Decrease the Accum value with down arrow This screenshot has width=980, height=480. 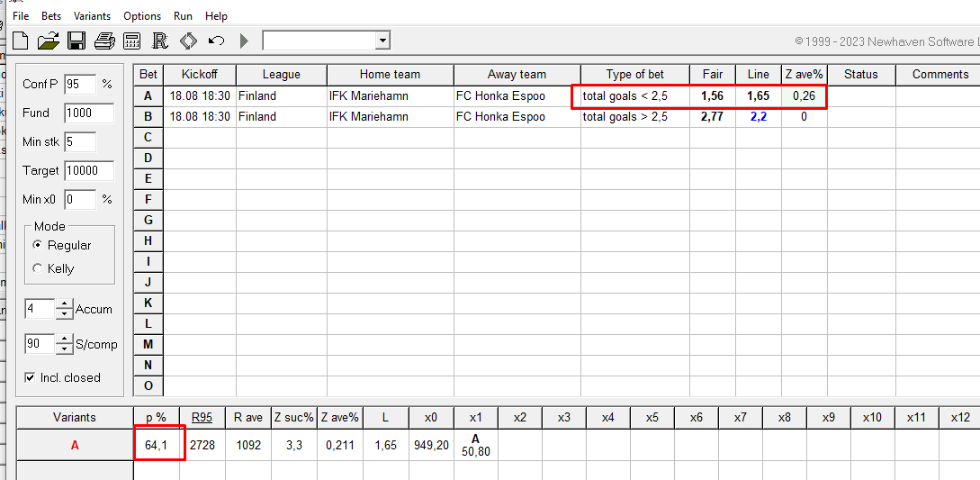point(65,314)
